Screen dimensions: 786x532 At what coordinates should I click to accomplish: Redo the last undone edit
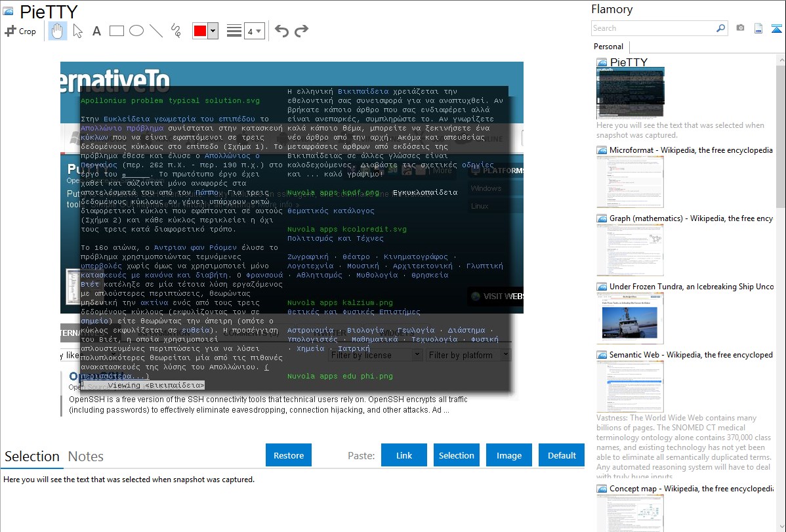coord(301,31)
